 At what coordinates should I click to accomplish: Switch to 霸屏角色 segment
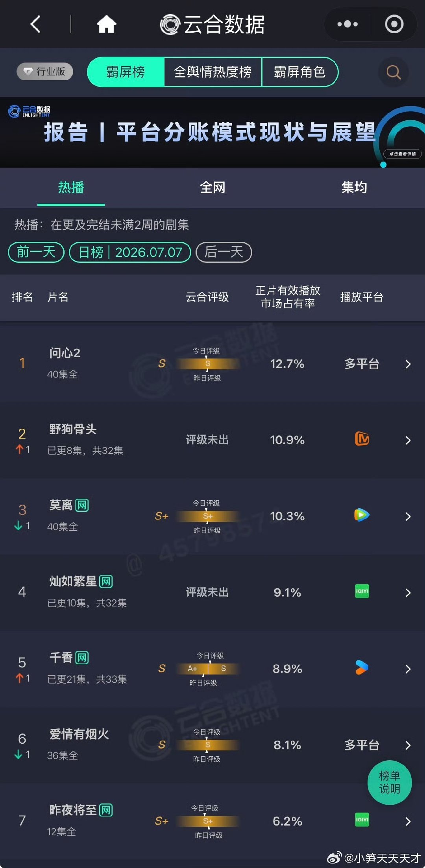(300, 72)
